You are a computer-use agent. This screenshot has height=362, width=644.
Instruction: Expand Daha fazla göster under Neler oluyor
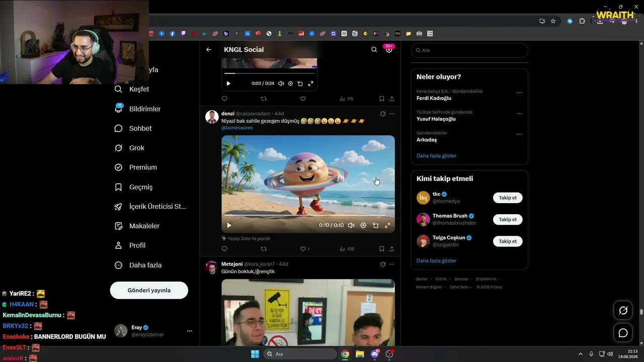436,156
